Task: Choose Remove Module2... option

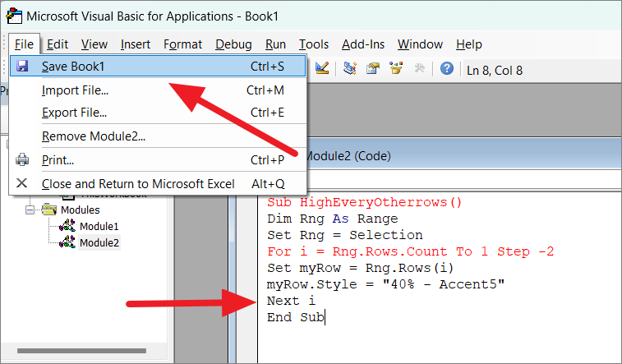Action: click(158, 136)
